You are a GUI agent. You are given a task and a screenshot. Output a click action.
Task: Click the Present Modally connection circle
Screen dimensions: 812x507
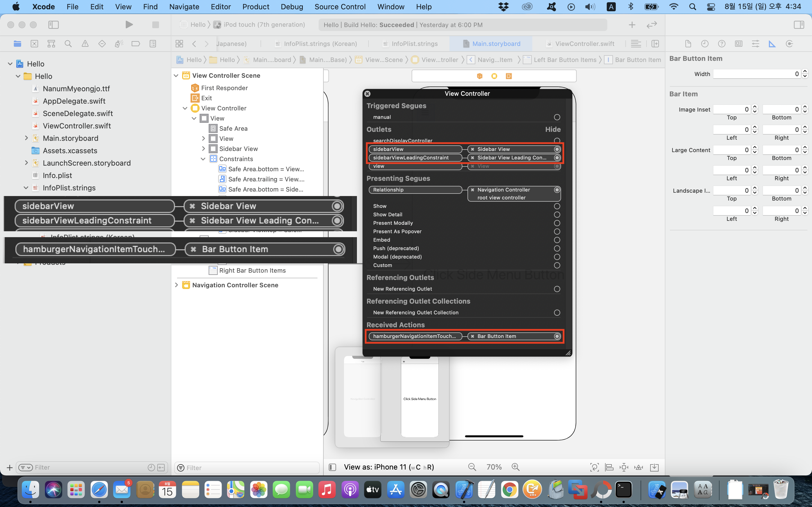click(557, 223)
